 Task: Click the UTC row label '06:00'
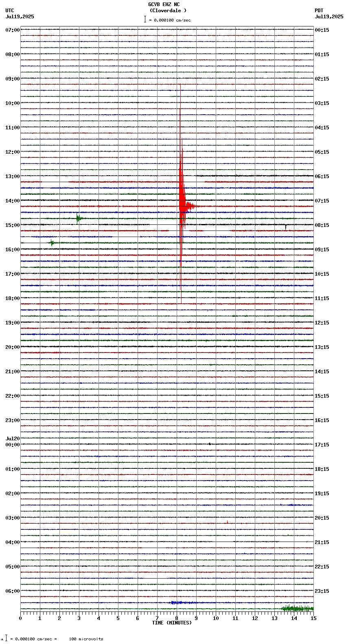coord(13,591)
